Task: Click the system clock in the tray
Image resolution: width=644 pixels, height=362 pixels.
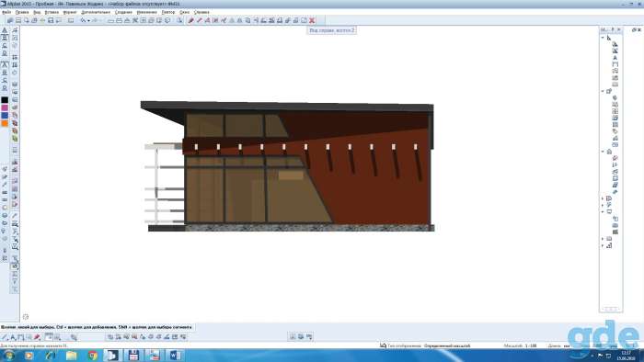Action: (x=626, y=356)
